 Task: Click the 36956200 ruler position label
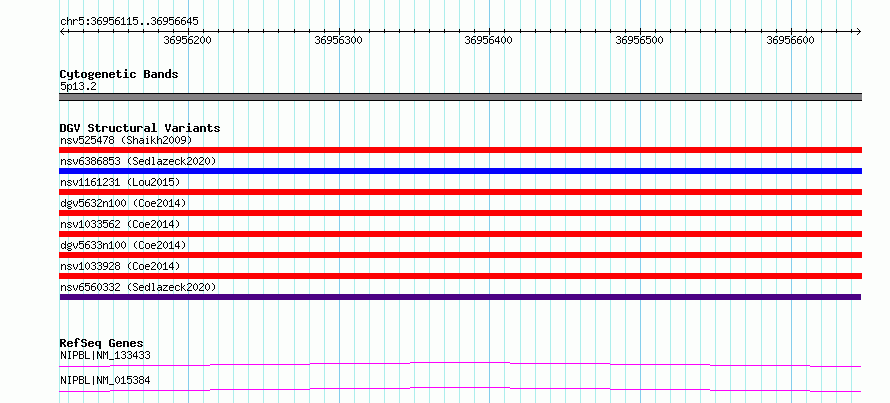[187, 40]
